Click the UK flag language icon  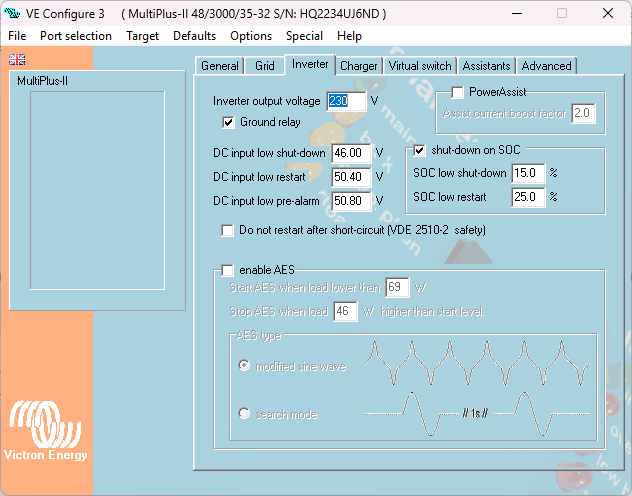coord(17,60)
